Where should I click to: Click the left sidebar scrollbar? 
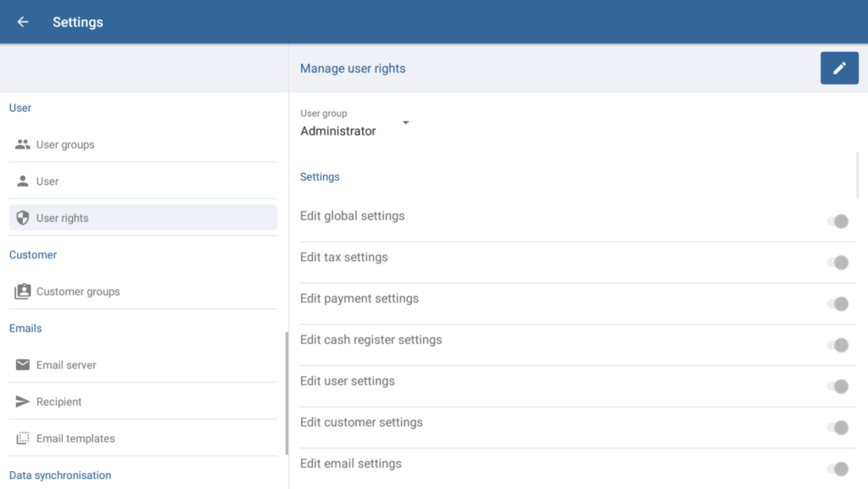point(287,394)
